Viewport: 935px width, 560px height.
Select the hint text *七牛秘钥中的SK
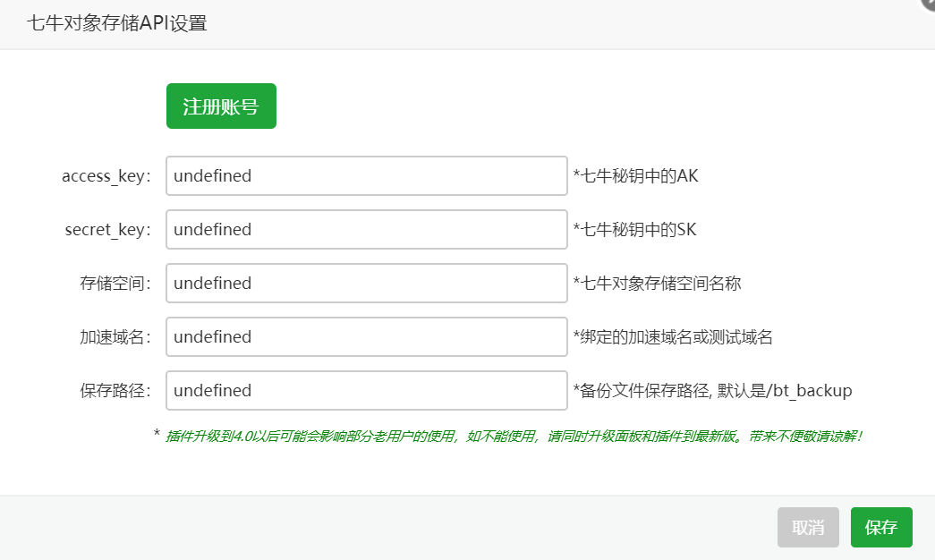[x=634, y=230]
